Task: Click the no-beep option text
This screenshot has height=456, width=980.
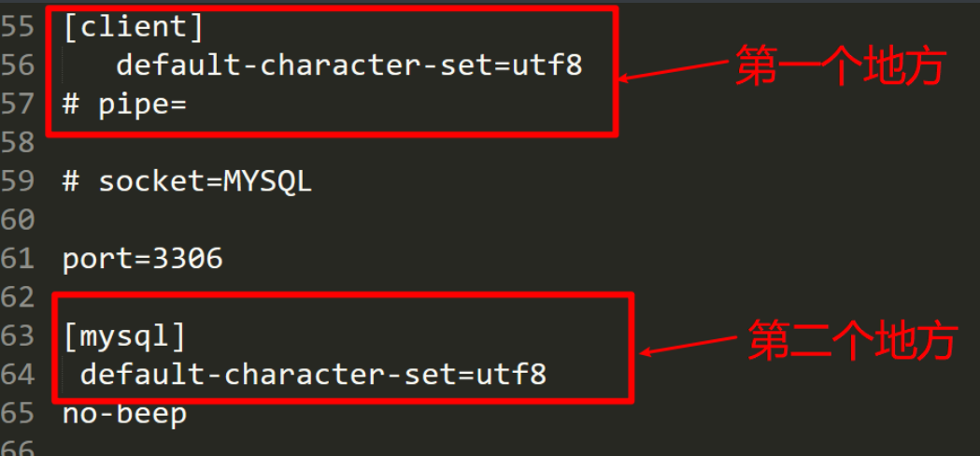Action: pyautogui.click(x=124, y=413)
